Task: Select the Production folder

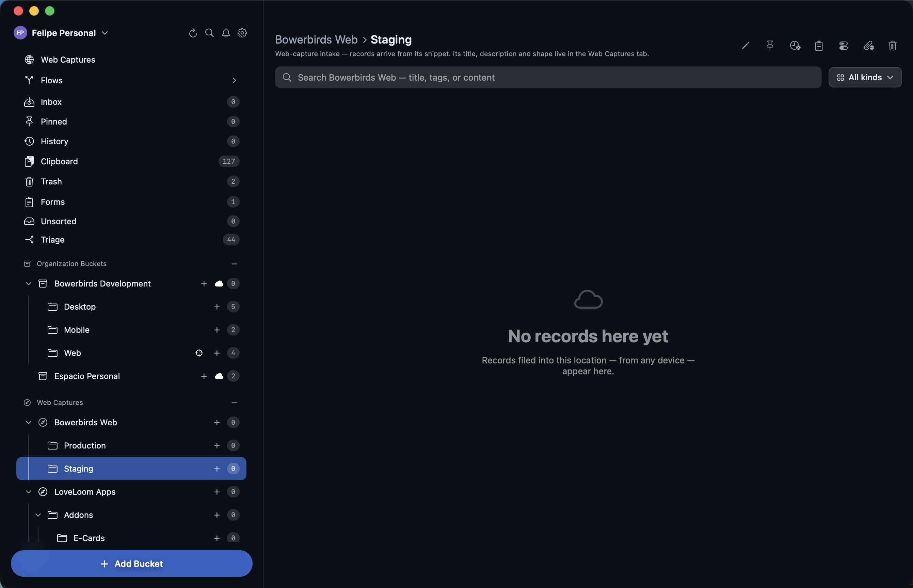Action: (x=131, y=445)
